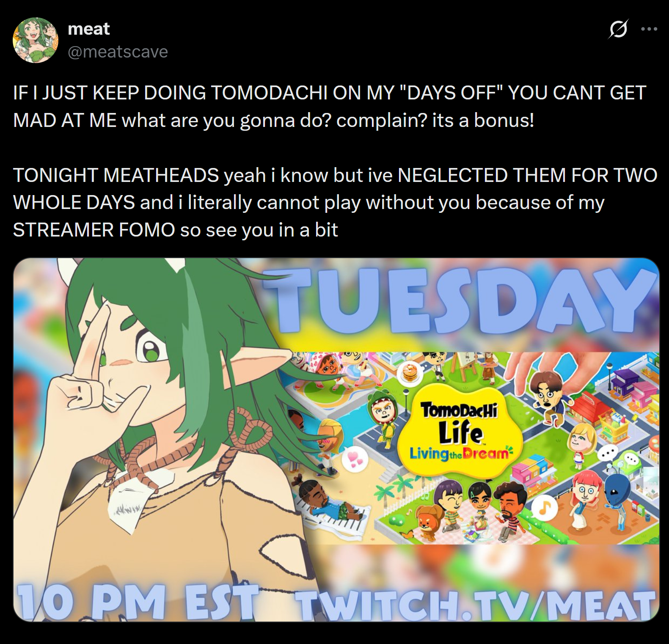Viewport: 669px width, 644px height.
Task: Click the "TONIGHT MEATHEADS" paragraph text
Action: click(334, 203)
